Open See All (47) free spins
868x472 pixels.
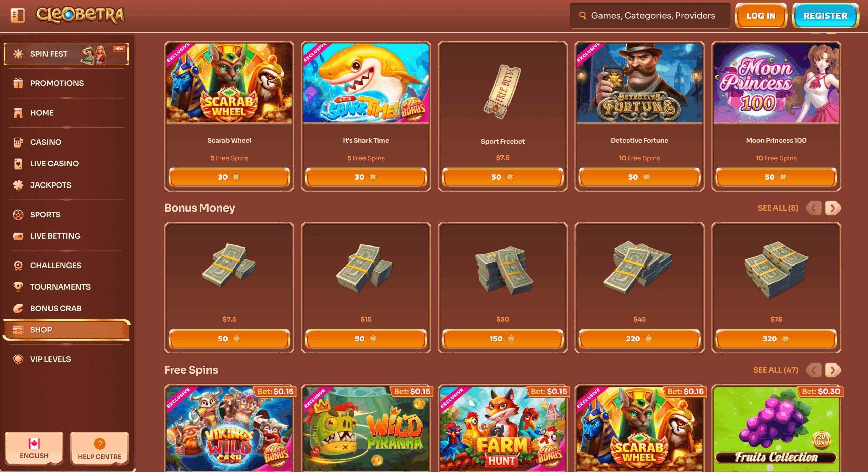pos(776,370)
